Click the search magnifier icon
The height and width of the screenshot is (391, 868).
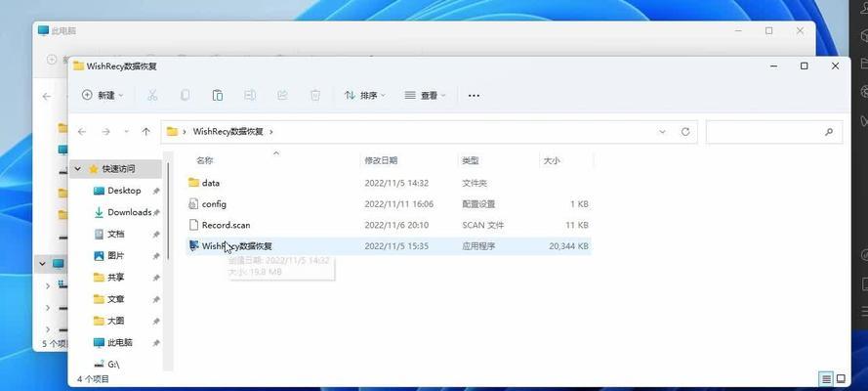coord(829,132)
